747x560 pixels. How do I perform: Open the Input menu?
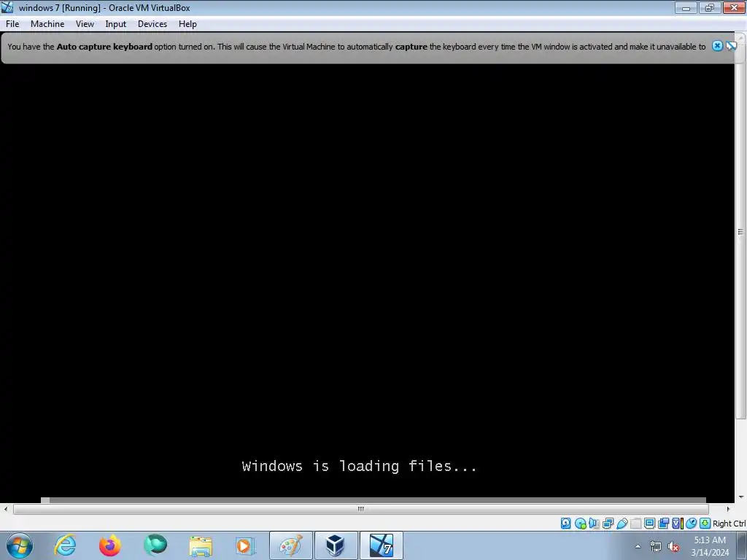click(116, 24)
